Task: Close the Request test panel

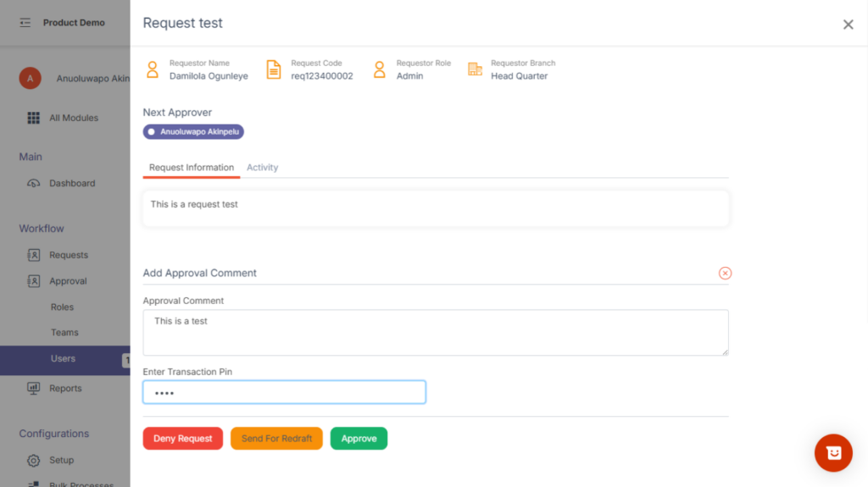Action: (x=848, y=25)
